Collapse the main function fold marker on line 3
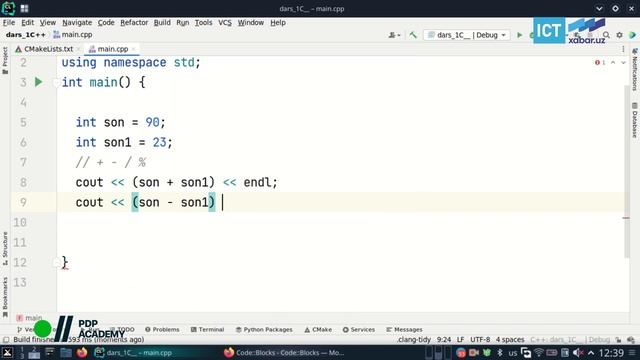Screen dimensions: 640x360 click(x=56, y=82)
